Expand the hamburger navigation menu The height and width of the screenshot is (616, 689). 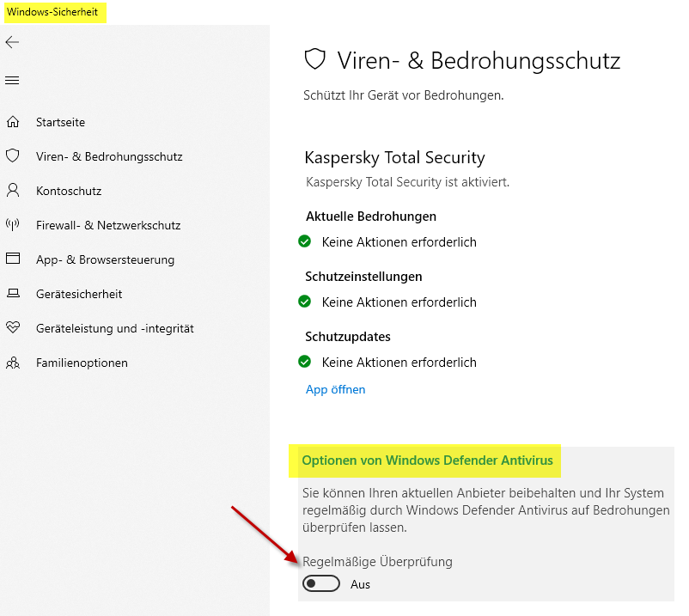coord(12,81)
